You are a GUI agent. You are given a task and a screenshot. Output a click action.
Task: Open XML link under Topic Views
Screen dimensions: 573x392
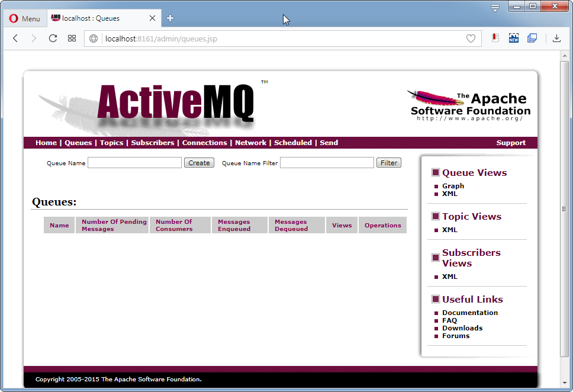pyautogui.click(x=450, y=230)
